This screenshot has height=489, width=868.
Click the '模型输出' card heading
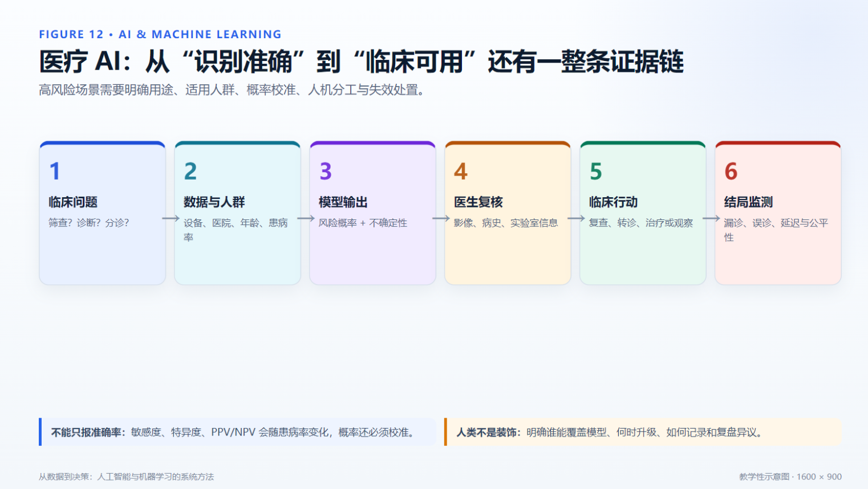343,202
